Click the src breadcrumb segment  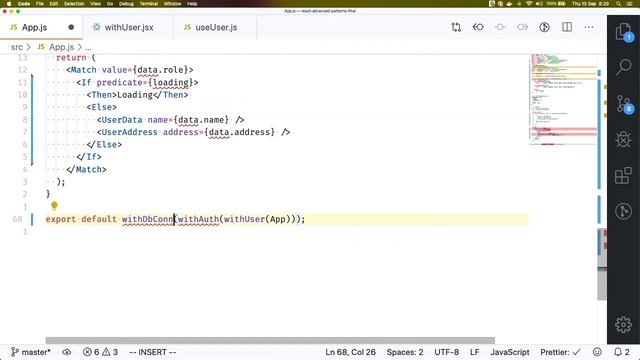pyautogui.click(x=17, y=47)
